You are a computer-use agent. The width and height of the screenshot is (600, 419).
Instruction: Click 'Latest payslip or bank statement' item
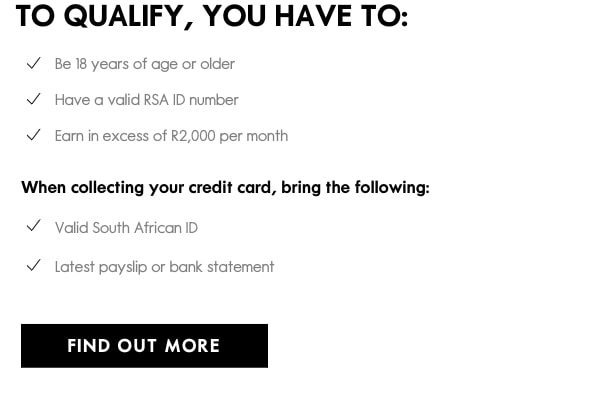[x=165, y=267]
